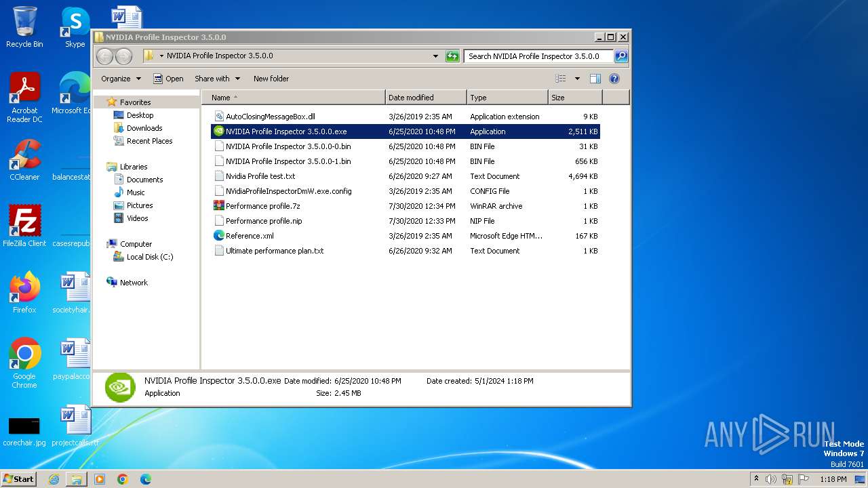
Task: Launch Microsoft Edge from the taskbar
Action: 146,479
